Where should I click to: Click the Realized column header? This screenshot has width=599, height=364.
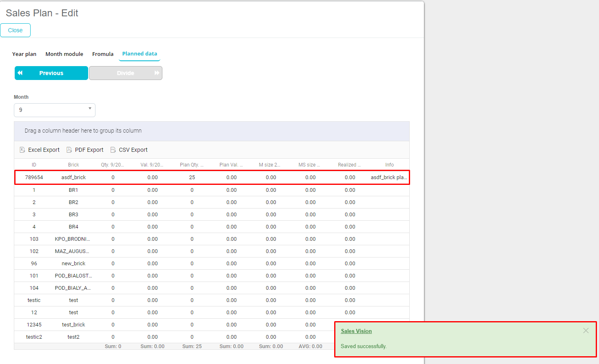coord(349,165)
